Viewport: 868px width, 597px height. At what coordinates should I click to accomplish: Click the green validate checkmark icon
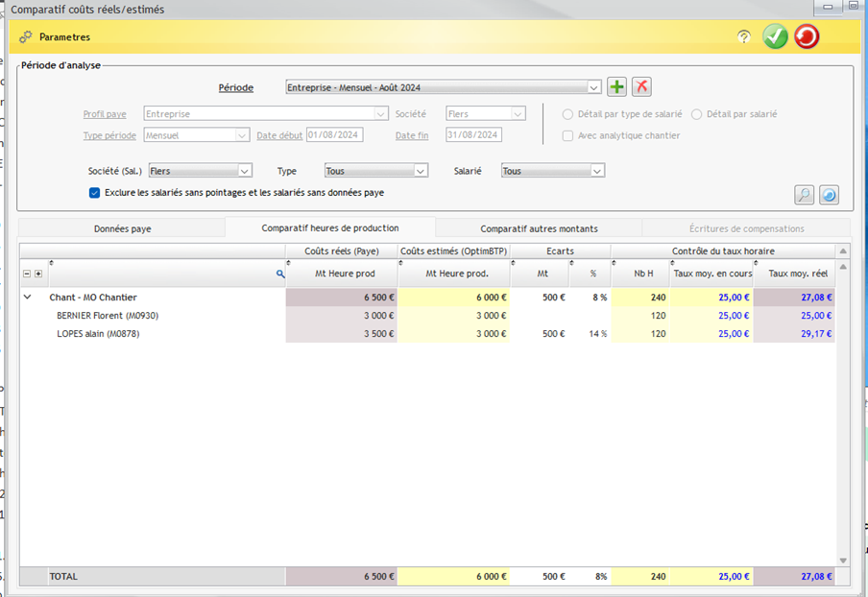[x=775, y=36]
